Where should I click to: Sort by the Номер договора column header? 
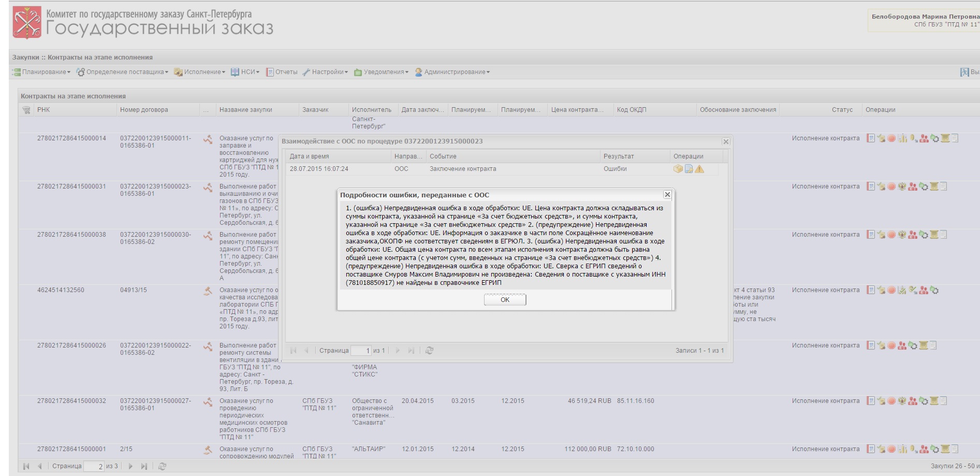[158, 110]
